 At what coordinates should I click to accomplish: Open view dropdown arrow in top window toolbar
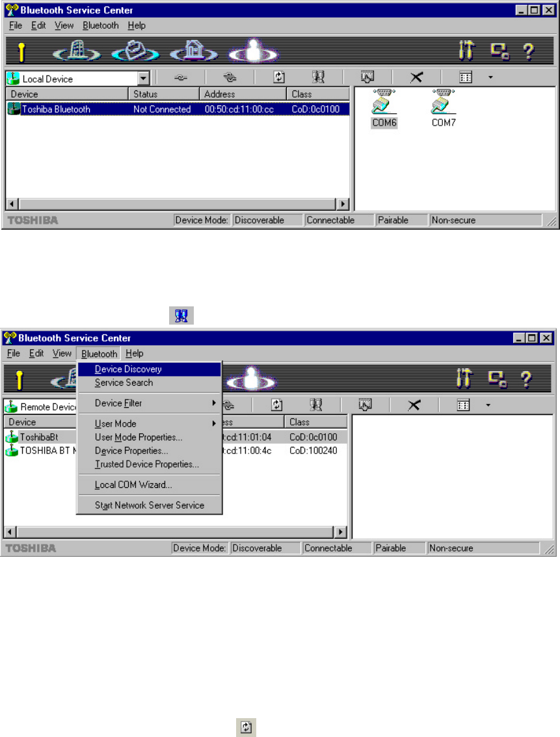coord(490,77)
